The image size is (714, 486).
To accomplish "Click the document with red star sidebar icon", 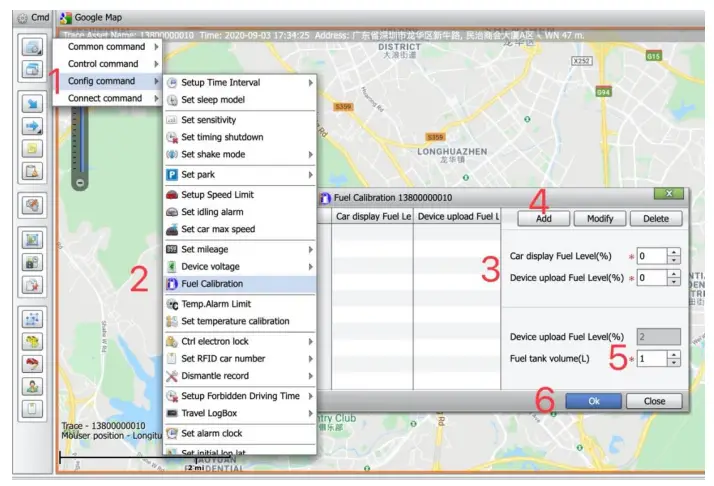I will [32, 285].
